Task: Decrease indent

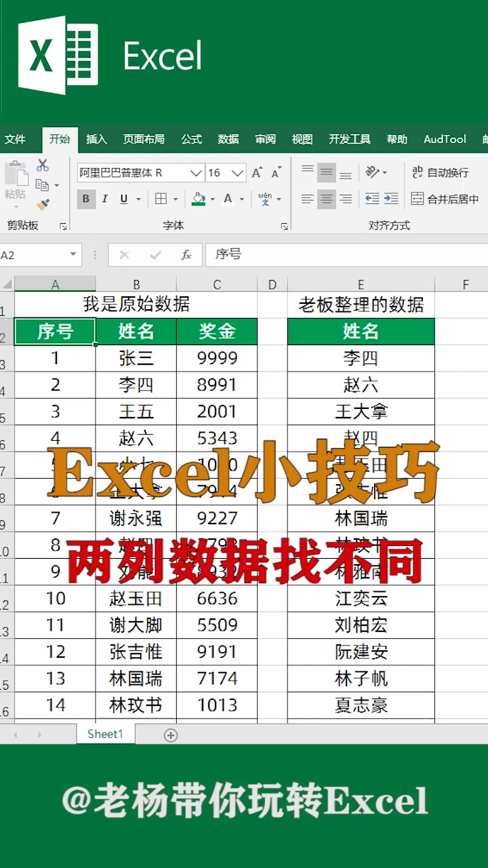Action: point(372,199)
